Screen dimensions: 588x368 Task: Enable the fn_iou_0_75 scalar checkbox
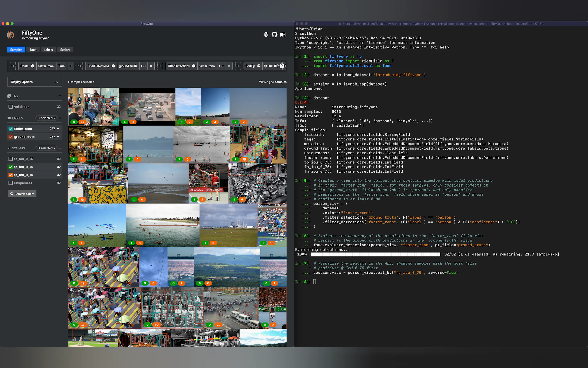click(10, 159)
